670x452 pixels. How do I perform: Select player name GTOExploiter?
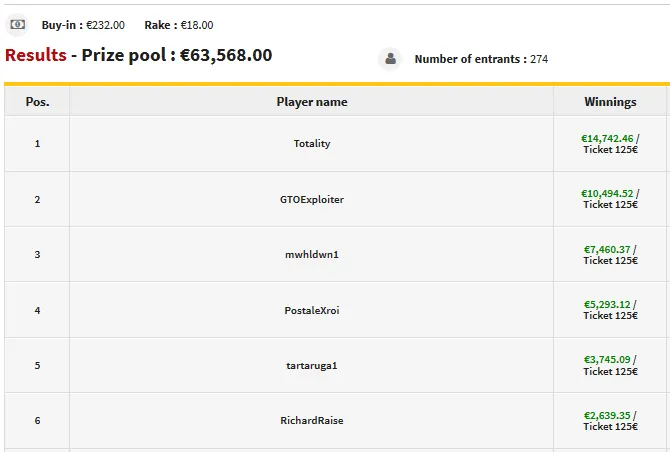312,200
